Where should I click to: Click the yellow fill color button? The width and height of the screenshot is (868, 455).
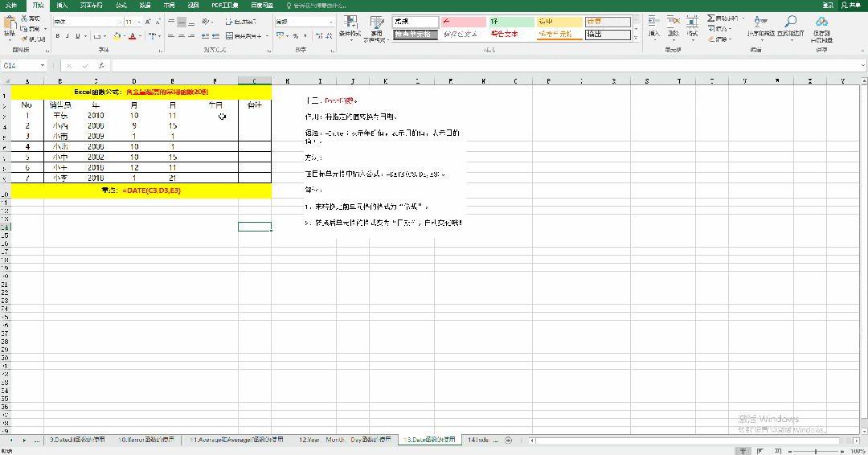pos(117,36)
